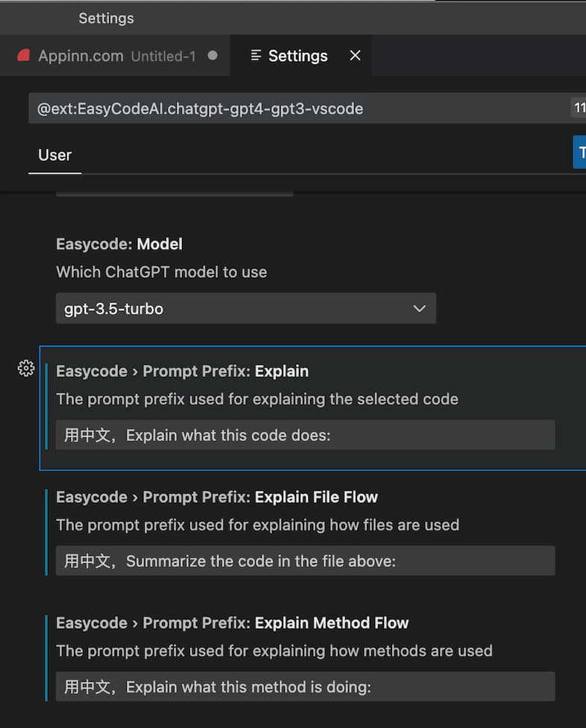Click the 'Prompt Prefix: Explain File Flow' title
Image resolution: width=586 pixels, height=728 pixels.
click(216, 497)
